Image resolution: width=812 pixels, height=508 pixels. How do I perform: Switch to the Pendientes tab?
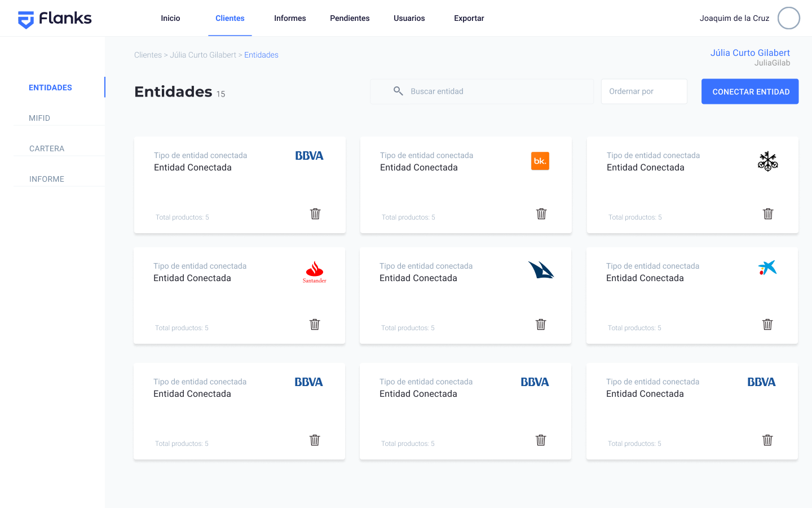(350, 18)
